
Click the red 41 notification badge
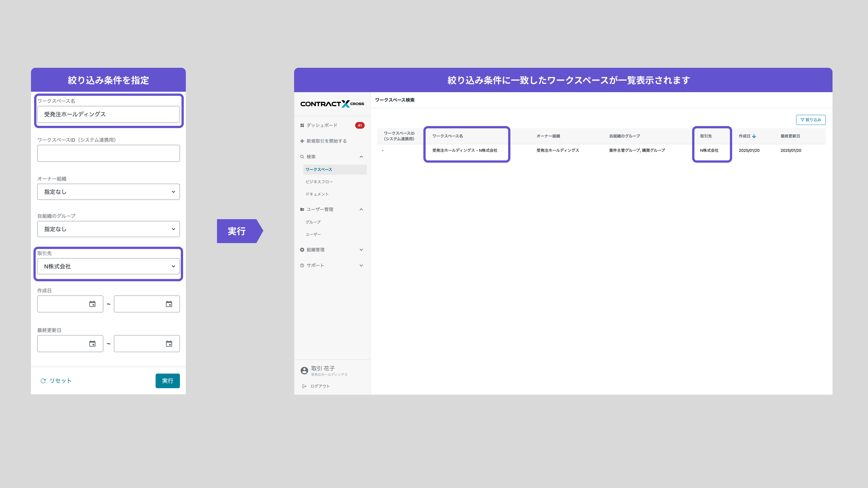pyautogui.click(x=360, y=125)
